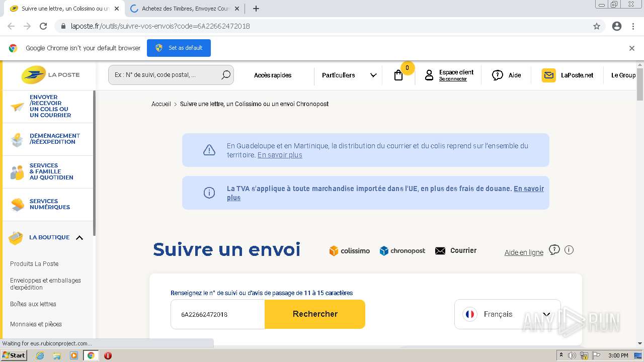
Task: Click the browser address bar URL
Action: pyautogui.click(x=160, y=26)
